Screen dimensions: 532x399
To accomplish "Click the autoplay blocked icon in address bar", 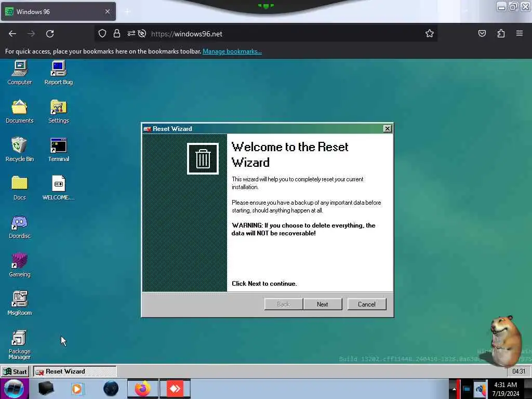I will point(142,34).
